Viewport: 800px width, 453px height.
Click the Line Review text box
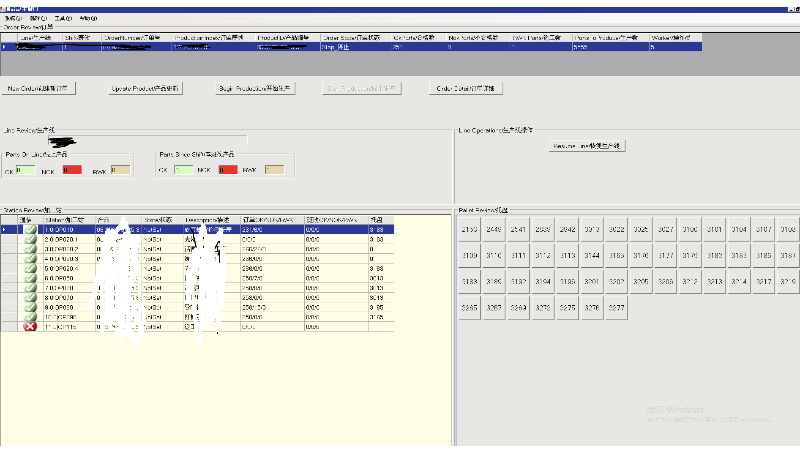tap(148, 141)
